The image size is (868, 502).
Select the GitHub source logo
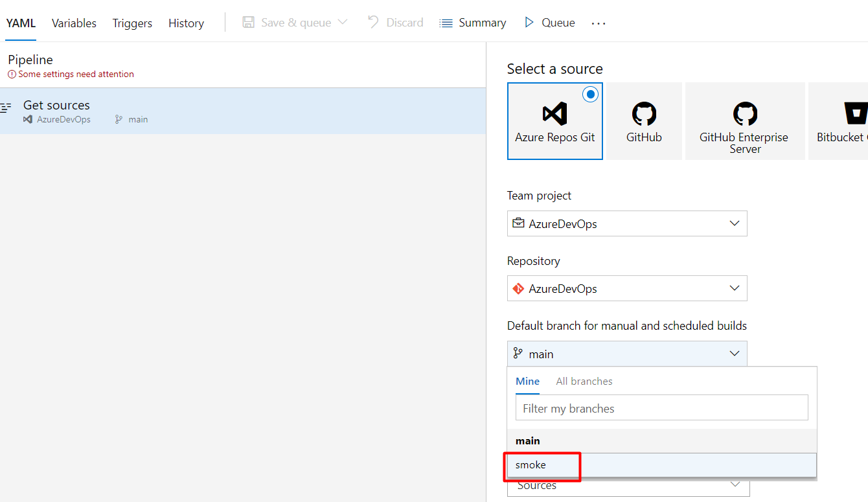pos(644,114)
